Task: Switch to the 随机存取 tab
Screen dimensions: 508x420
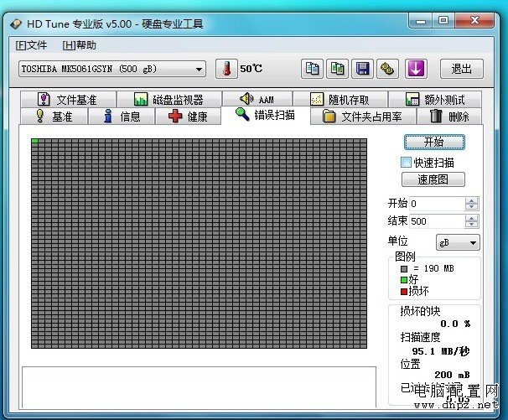Action: point(340,99)
